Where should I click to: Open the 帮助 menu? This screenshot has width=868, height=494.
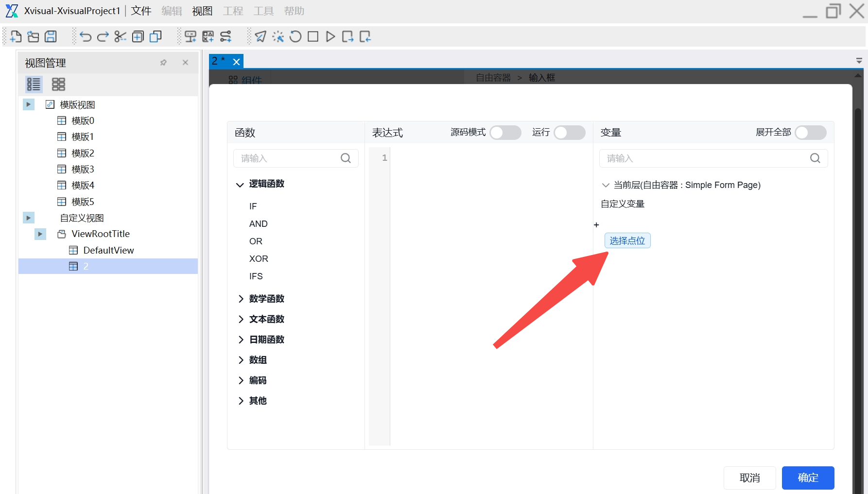pos(294,11)
